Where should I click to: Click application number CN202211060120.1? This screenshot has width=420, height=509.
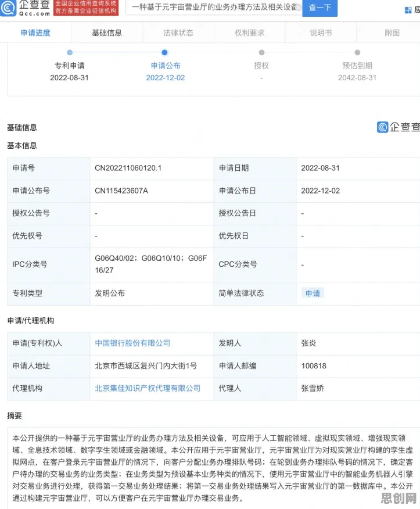tap(128, 168)
